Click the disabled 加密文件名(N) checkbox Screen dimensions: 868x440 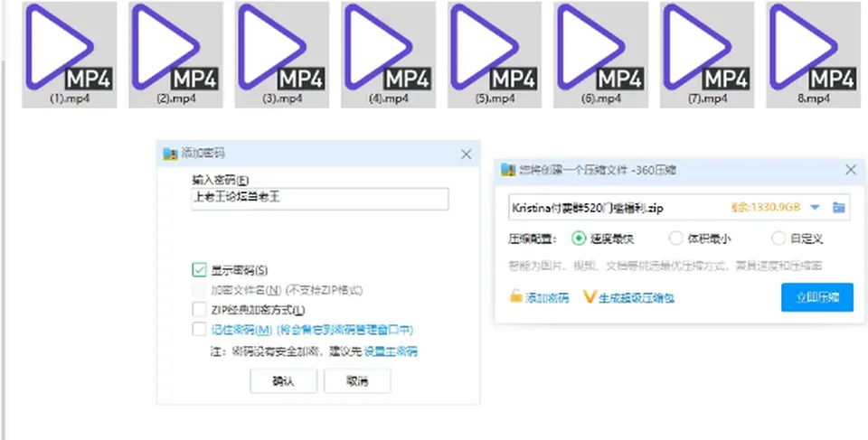click(x=199, y=289)
